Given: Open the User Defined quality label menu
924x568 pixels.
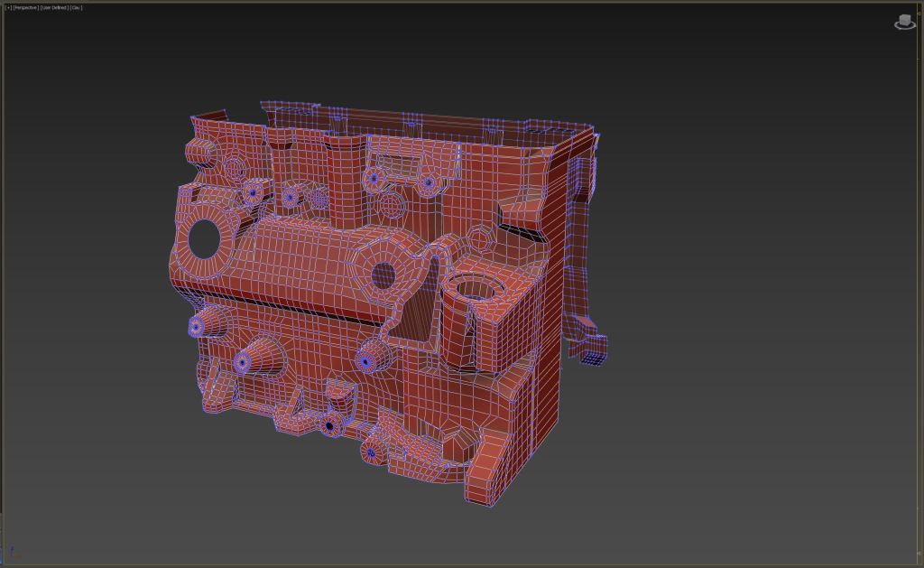Looking at the screenshot, I should coord(54,7).
